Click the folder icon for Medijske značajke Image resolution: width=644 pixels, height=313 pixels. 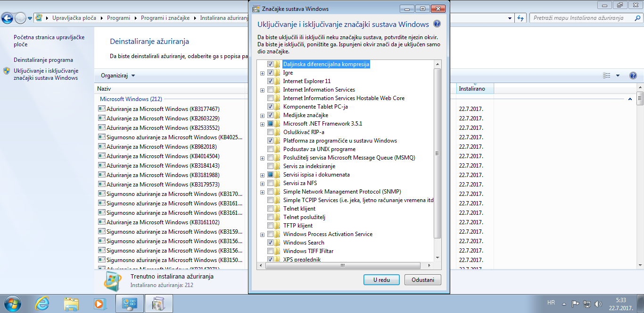(x=277, y=115)
